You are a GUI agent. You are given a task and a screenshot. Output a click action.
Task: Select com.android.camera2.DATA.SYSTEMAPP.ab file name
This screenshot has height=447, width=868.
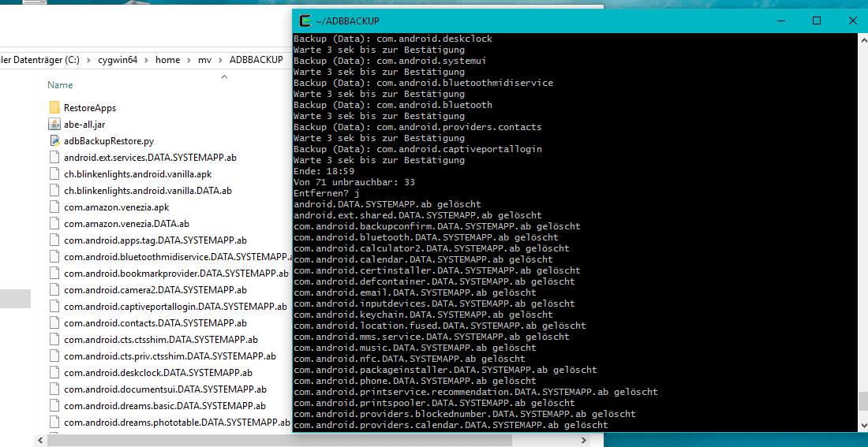[x=155, y=290]
